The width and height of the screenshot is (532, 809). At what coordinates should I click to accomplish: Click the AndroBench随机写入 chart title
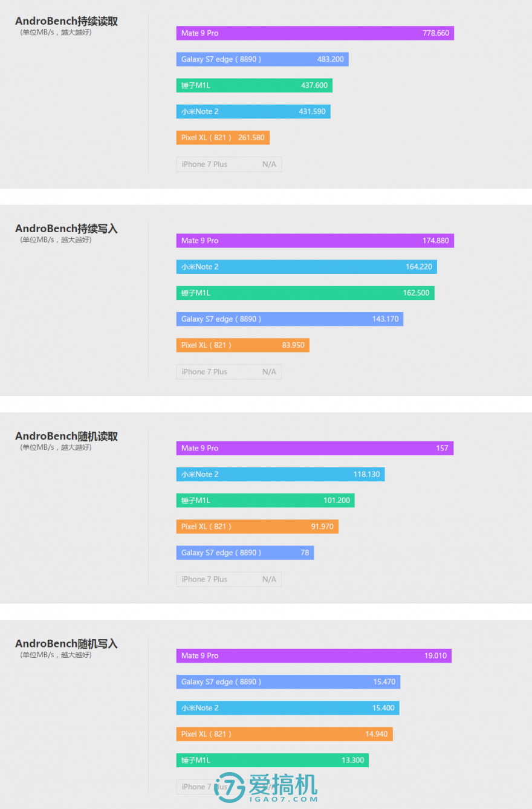coord(66,644)
